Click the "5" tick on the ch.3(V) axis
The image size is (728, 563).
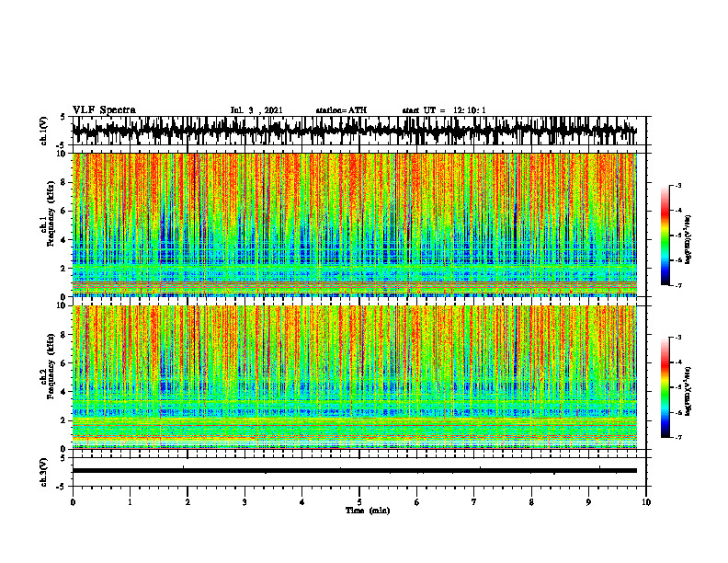63,458
